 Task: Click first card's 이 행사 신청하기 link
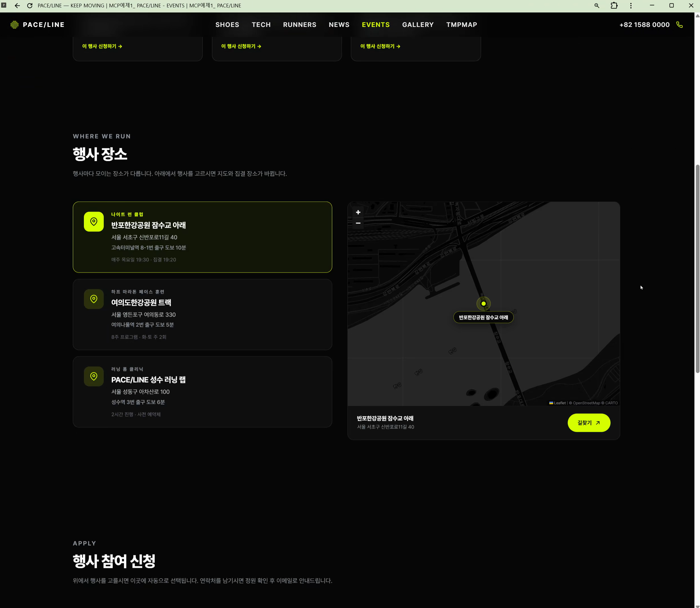[x=102, y=46]
